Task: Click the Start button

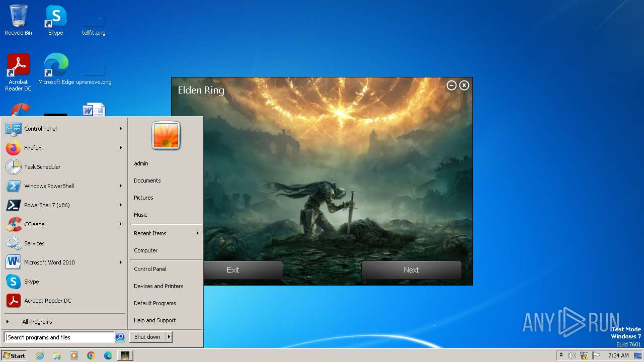Action: coord(14,355)
